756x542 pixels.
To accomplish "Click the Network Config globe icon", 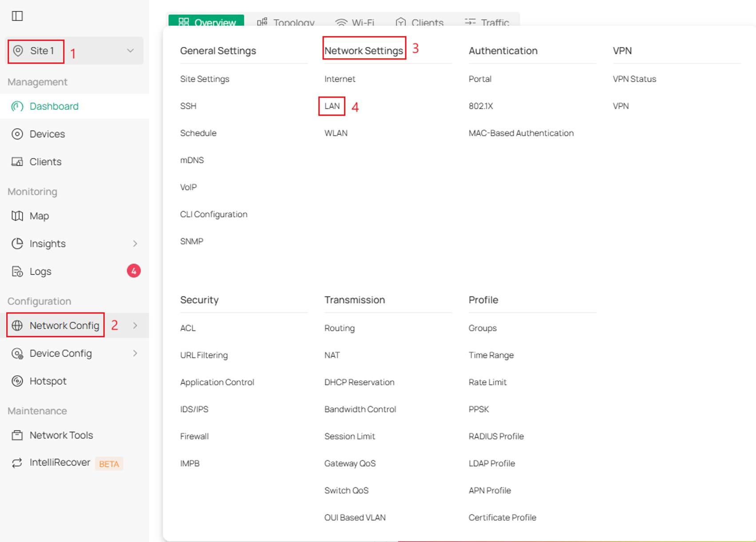I will (17, 326).
